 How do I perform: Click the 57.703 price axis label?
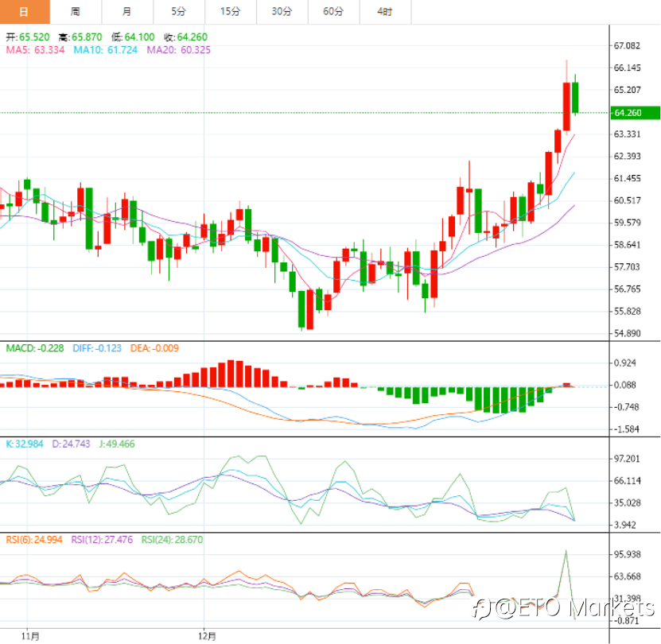(x=628, y=267)
